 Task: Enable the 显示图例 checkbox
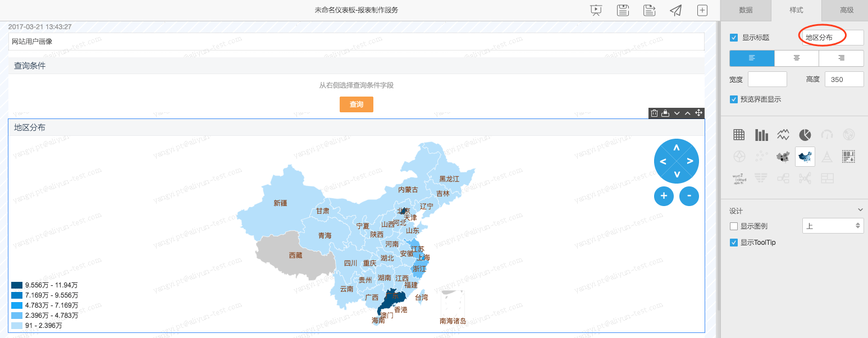pyautogui.click(x=734, y=226)
